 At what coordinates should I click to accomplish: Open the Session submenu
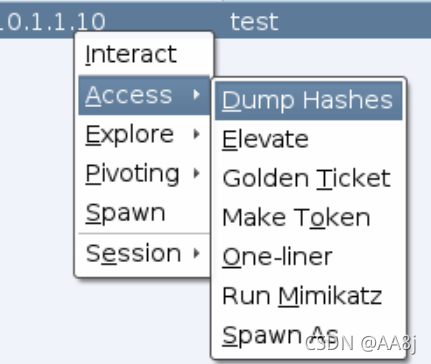[x=144, y=254]
